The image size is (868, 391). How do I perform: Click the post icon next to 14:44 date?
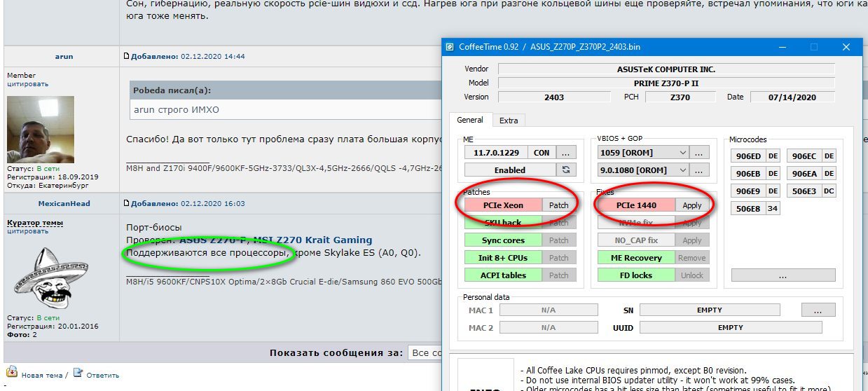coord(127,56)
